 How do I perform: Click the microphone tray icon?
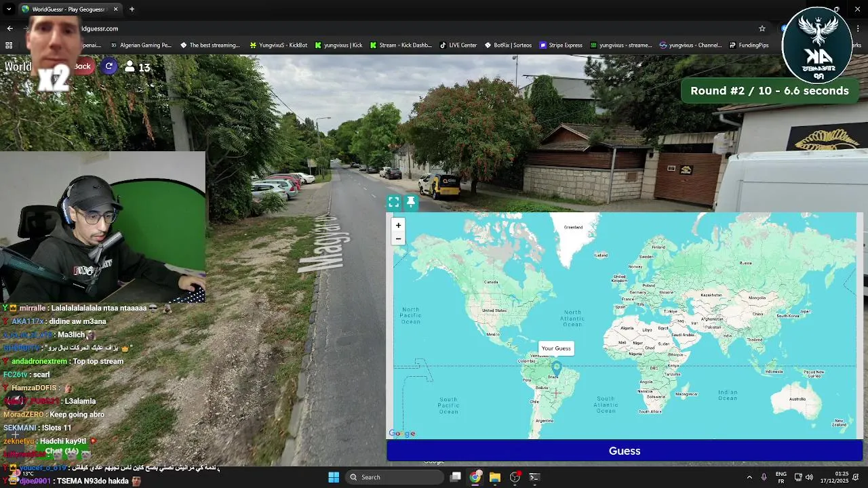coord(764,477)
